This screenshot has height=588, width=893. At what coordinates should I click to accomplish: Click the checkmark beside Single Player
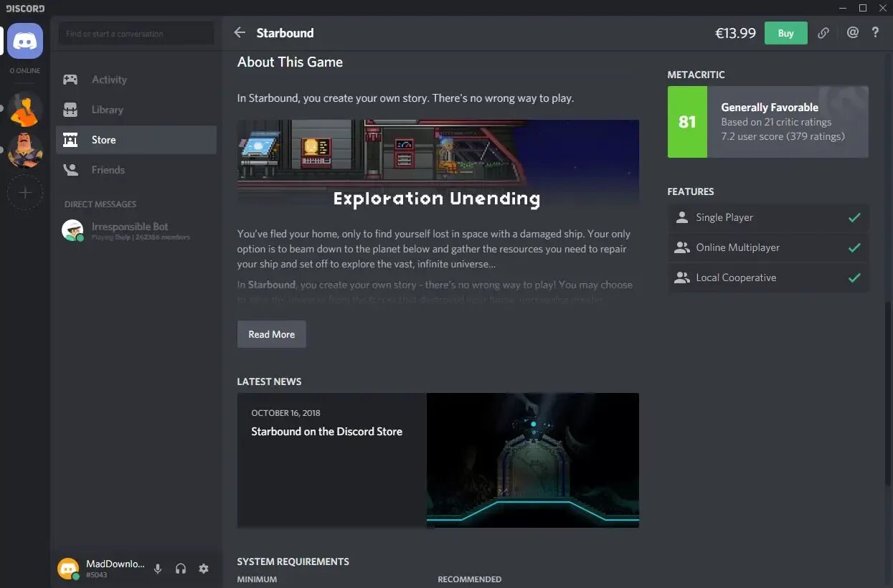854,217
